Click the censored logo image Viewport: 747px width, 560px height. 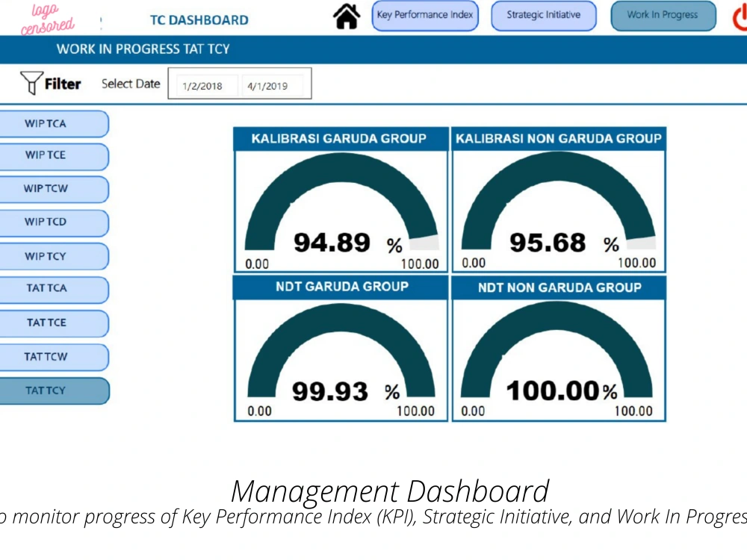[x=46, y=19]
